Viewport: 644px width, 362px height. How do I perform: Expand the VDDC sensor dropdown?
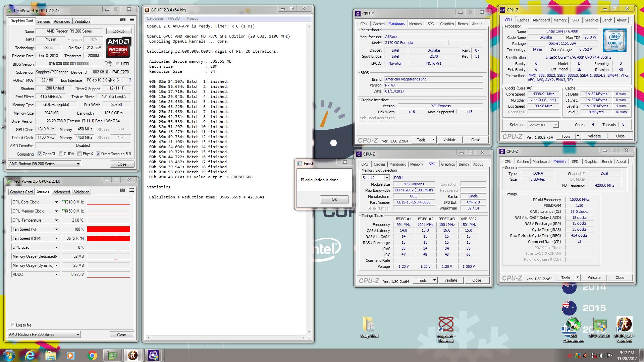[56, 275]
